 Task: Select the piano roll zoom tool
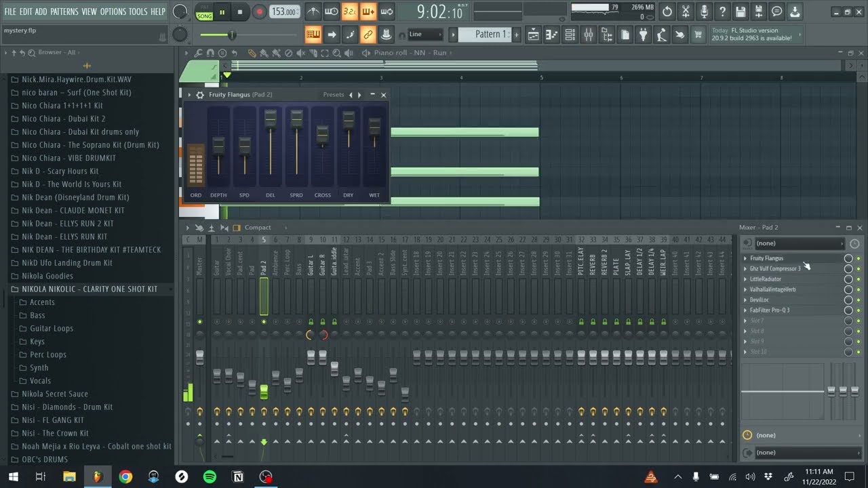coord(337,53)
